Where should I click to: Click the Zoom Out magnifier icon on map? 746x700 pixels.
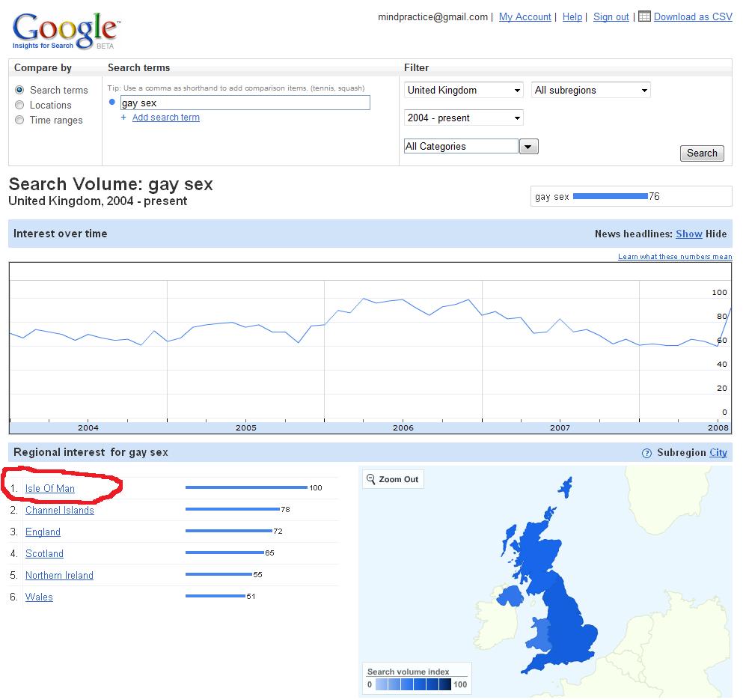(370, 479)
